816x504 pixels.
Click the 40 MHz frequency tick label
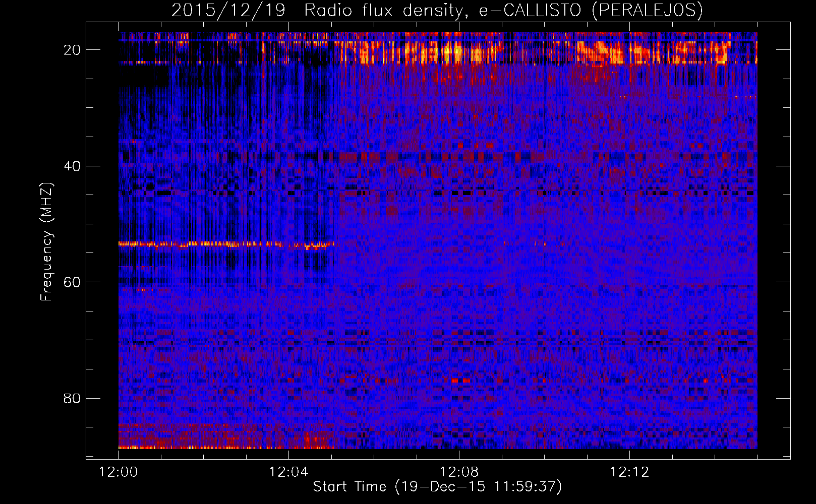[72, 166]
